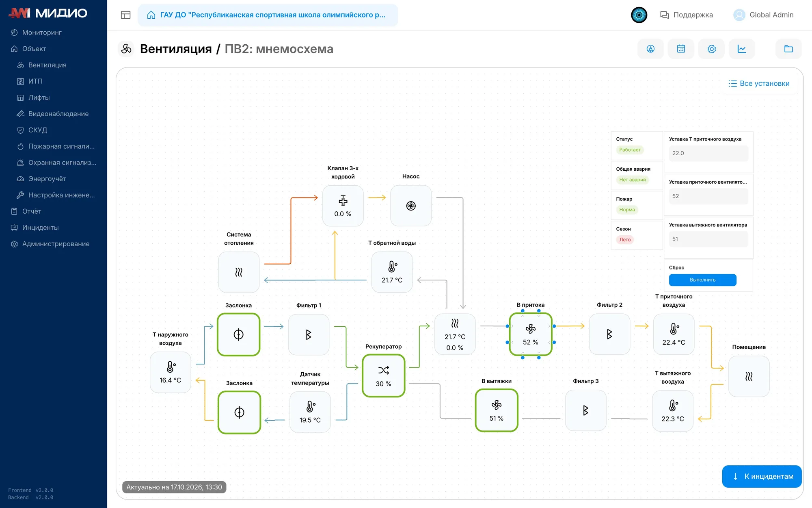Open the chart graph toolbar icon
The height and width of the screenshot is (508, 812).
point(742,49)
